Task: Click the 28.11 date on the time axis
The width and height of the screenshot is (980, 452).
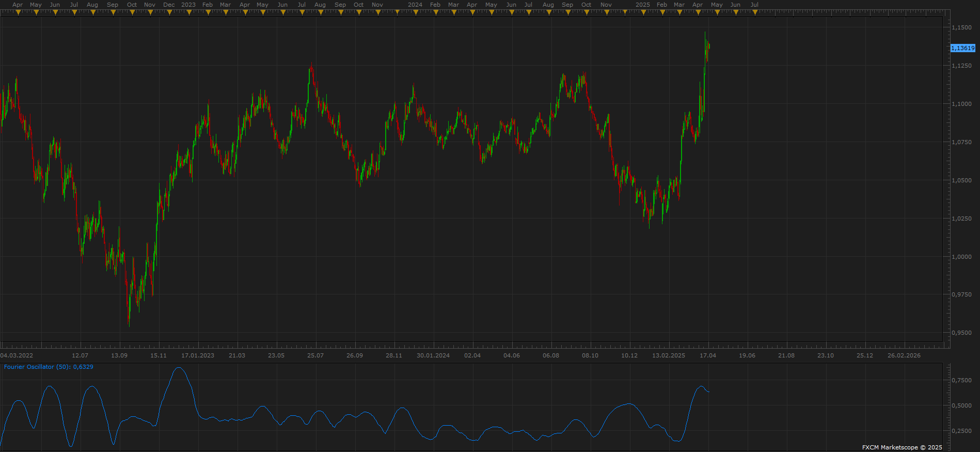Action: click(394, 355)
